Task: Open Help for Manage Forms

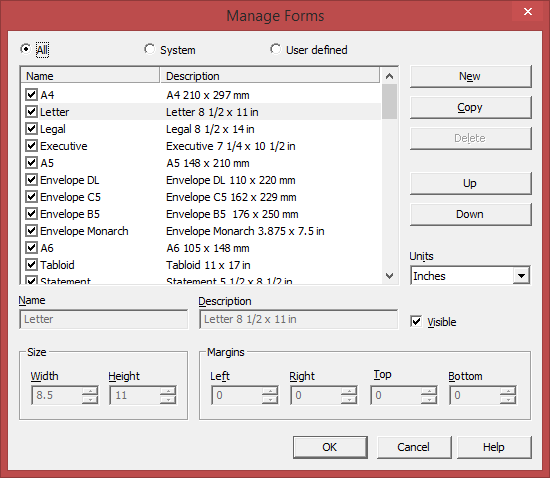Action: pyautogui.click(x=494, y=447)
